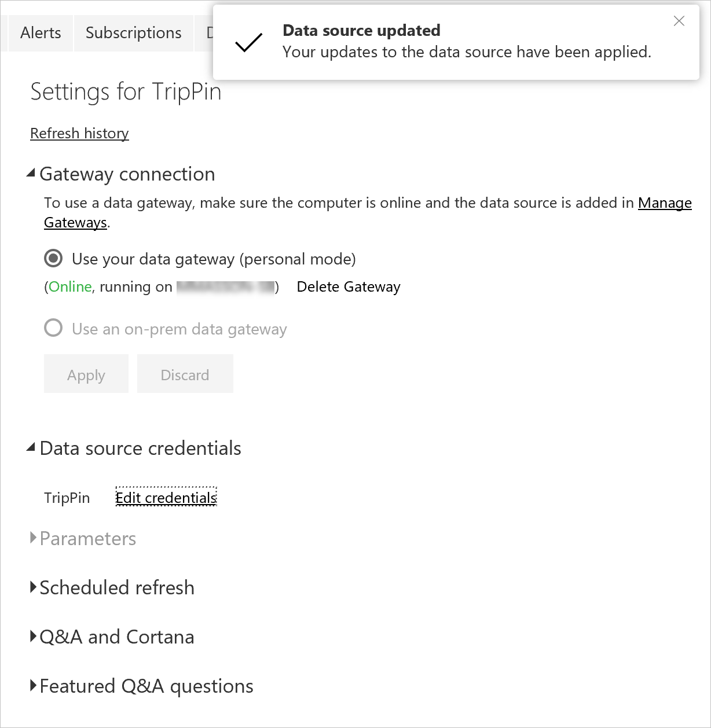The image size is (711, 728).
Task: Open the Subscriptions tab
Action: (133, 33)
